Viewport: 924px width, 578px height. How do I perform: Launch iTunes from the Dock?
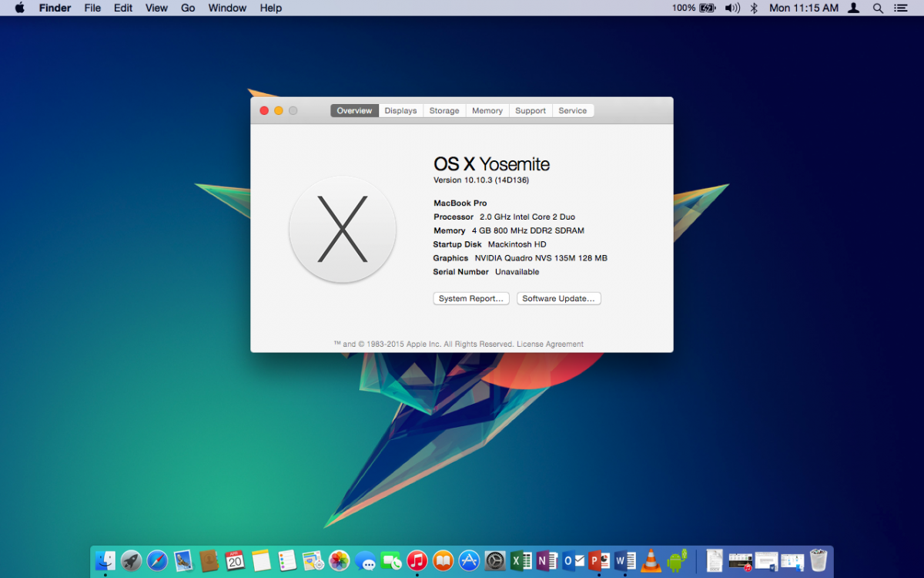(x=417, y=560)
